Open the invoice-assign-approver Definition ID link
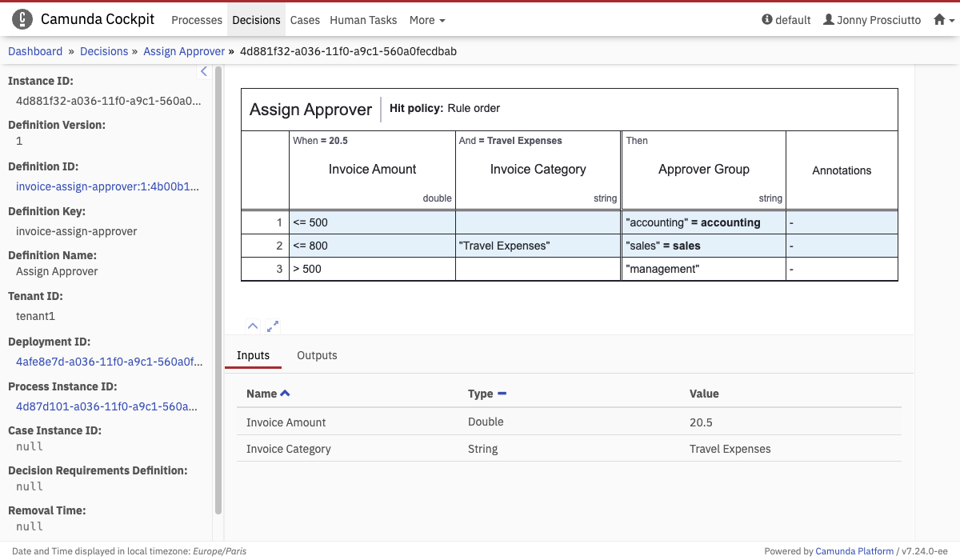The image size is (960, 560). [107, 186]
